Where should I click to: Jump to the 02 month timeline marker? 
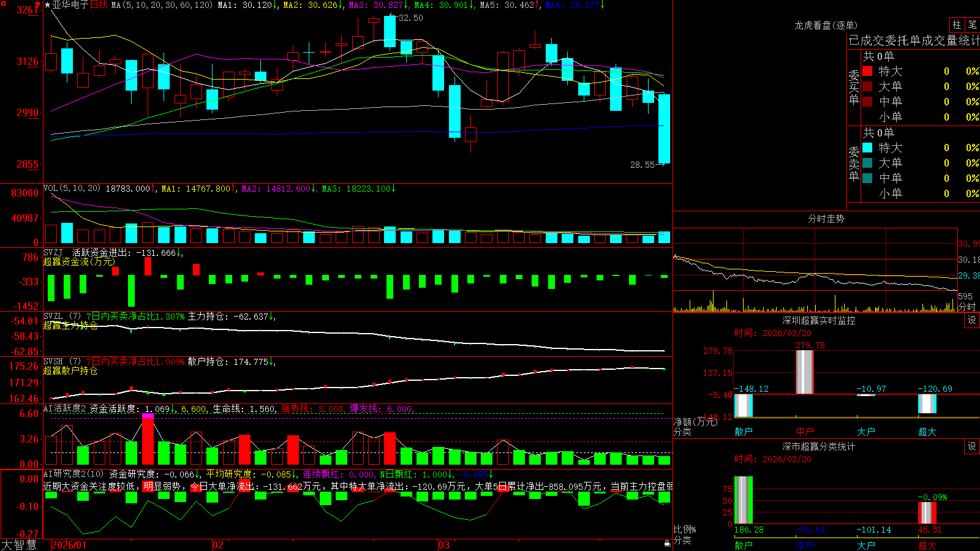pos(218,545)
